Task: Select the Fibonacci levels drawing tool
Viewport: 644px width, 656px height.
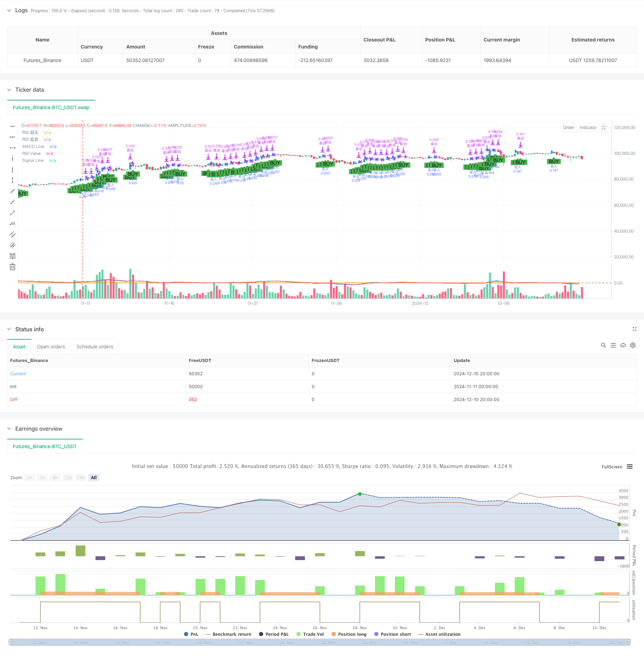Action: click(13, 256)
